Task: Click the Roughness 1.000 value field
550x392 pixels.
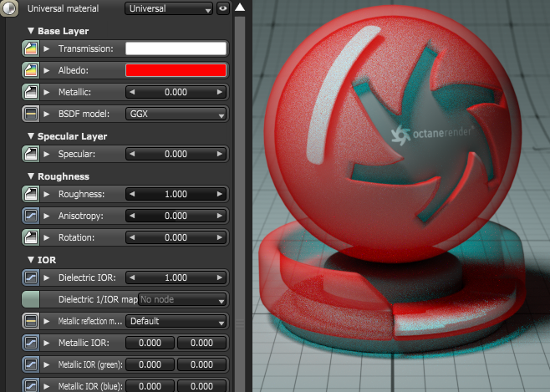Action: 176,194
